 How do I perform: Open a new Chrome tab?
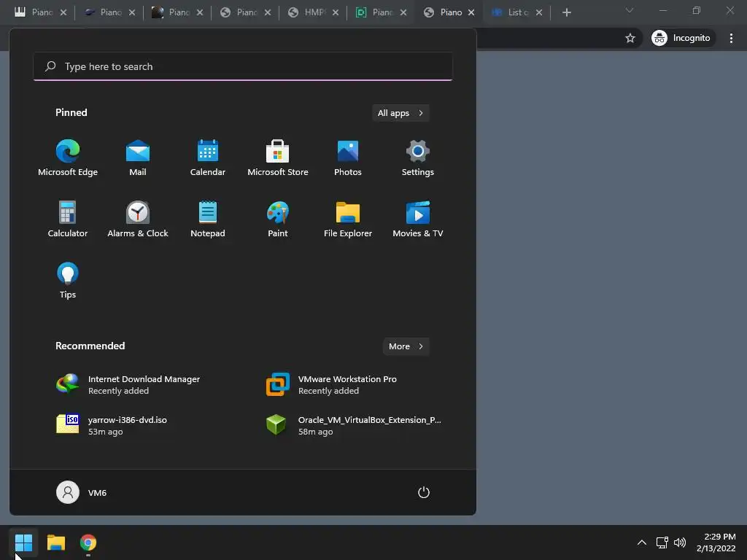[x=566, y=12]
